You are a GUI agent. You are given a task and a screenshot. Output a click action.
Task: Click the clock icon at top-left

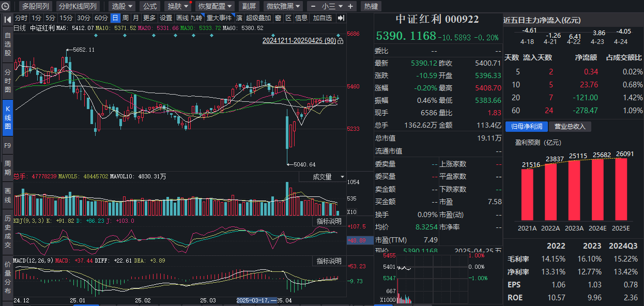tap(5, 6)
